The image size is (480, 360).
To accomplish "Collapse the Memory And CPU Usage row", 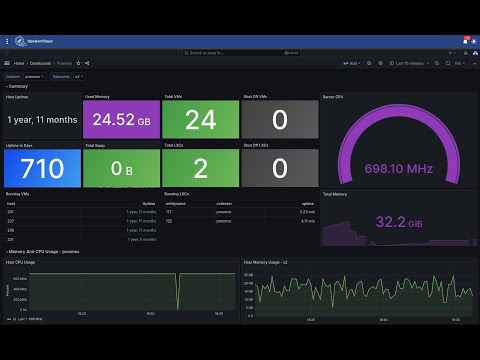I will click(43, 252).
